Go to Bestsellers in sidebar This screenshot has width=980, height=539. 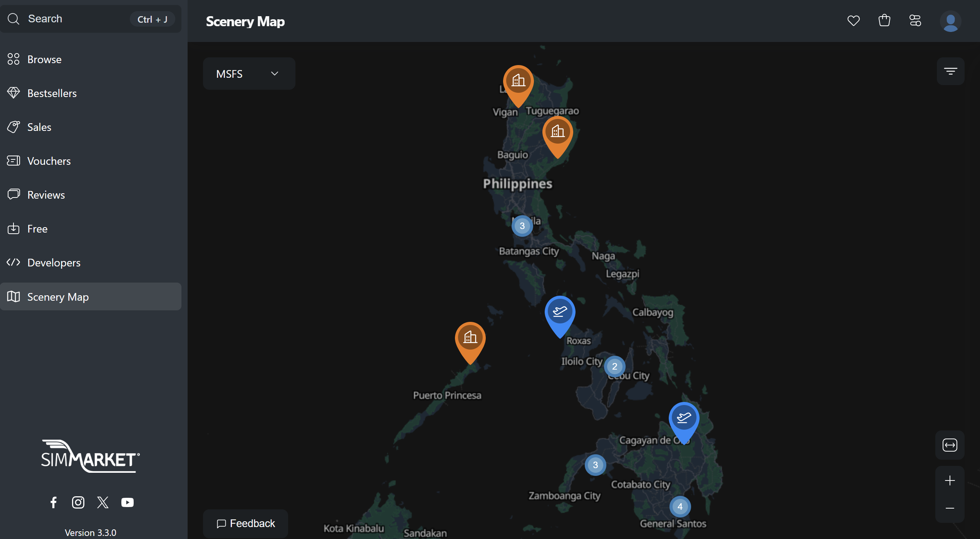pyautogui.click(x=52, y=93)
